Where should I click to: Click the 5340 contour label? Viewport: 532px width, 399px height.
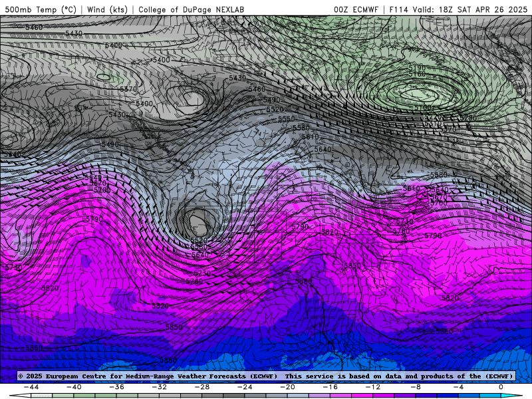coord(13,155)
